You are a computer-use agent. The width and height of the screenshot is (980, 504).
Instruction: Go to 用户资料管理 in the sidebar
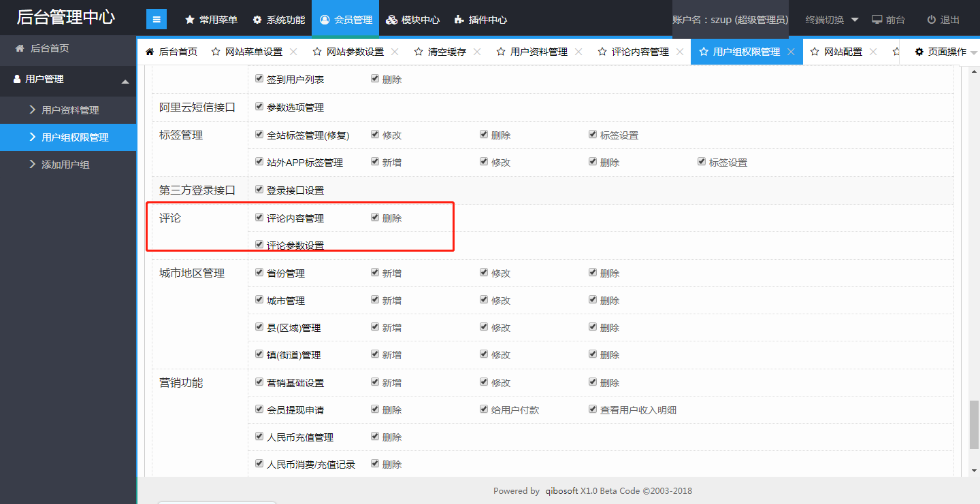click(70, 110)
